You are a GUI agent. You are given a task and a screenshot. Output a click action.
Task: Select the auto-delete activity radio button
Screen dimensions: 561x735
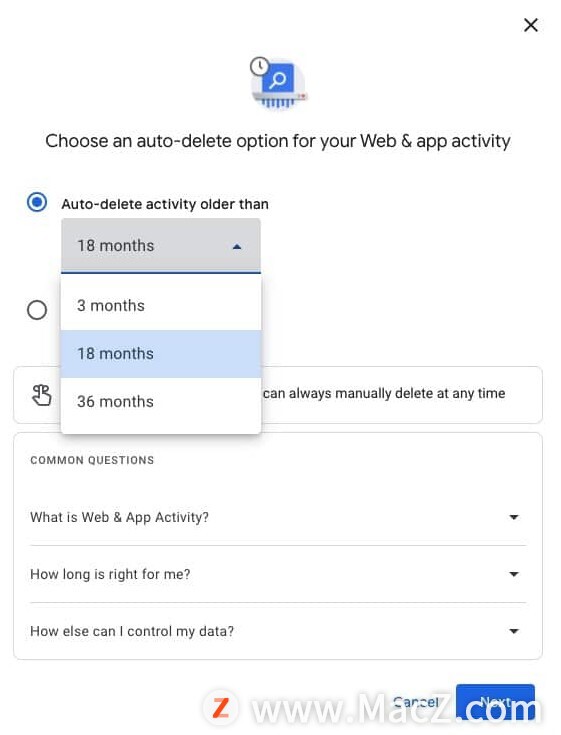coord(37,202)
